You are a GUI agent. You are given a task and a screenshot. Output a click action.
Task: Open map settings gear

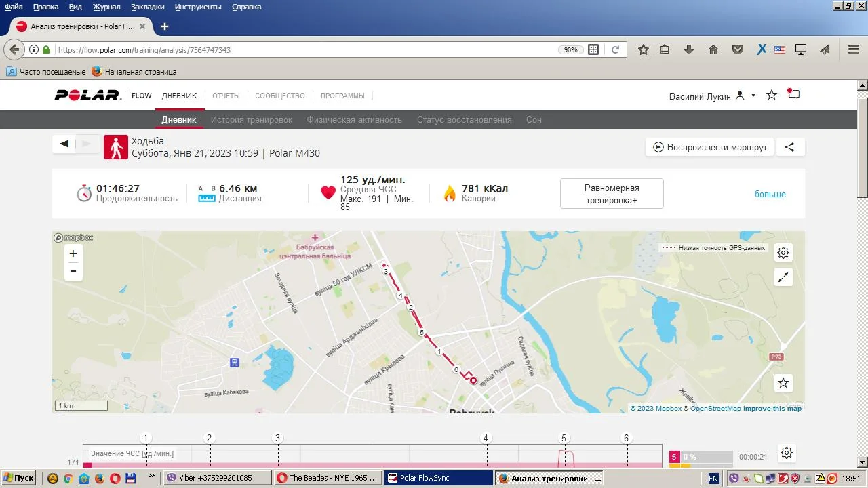point(783,253)
